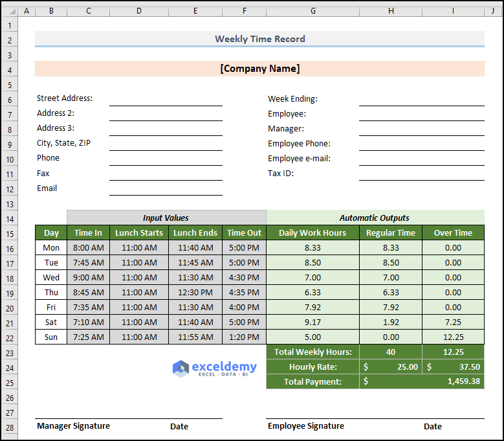The height and width of the screenshot is (441, 504).
Task: Click the Employee Signature label
Action: tap(305, 426)
